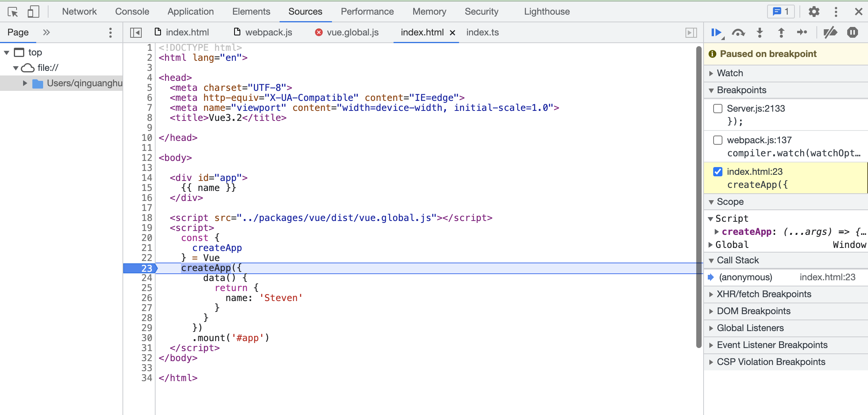Switch to the Network panel tab
The height and width of the screenshot is (415, 868).
click(x=79, y=12)
